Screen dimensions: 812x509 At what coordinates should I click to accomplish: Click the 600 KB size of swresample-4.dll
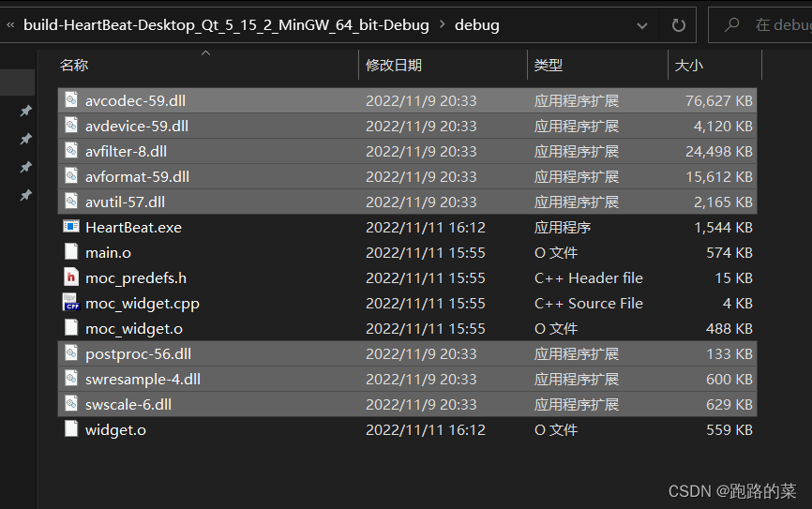click(729, 380)
